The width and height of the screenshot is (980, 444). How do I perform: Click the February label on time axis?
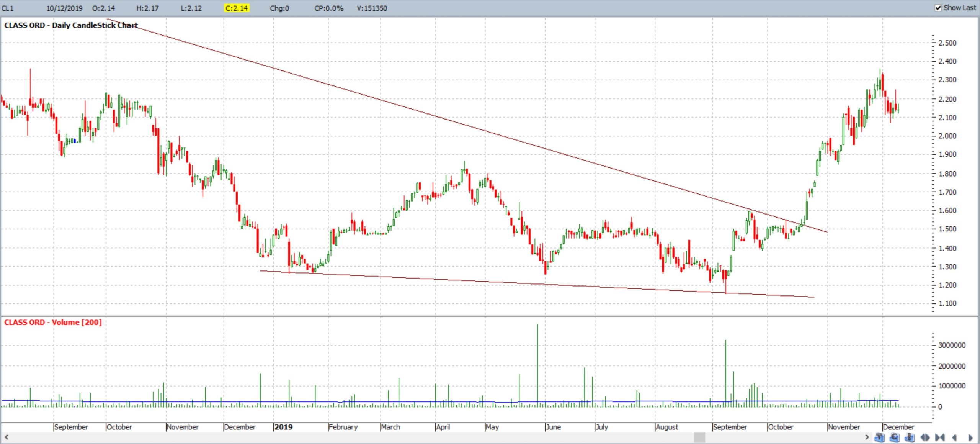click(x=343, y=427)
